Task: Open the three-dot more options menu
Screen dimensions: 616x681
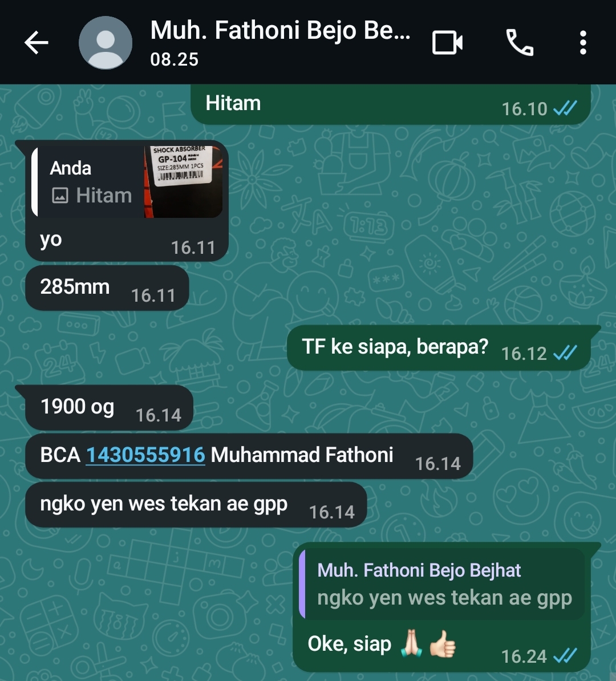Action: point(583,43)
